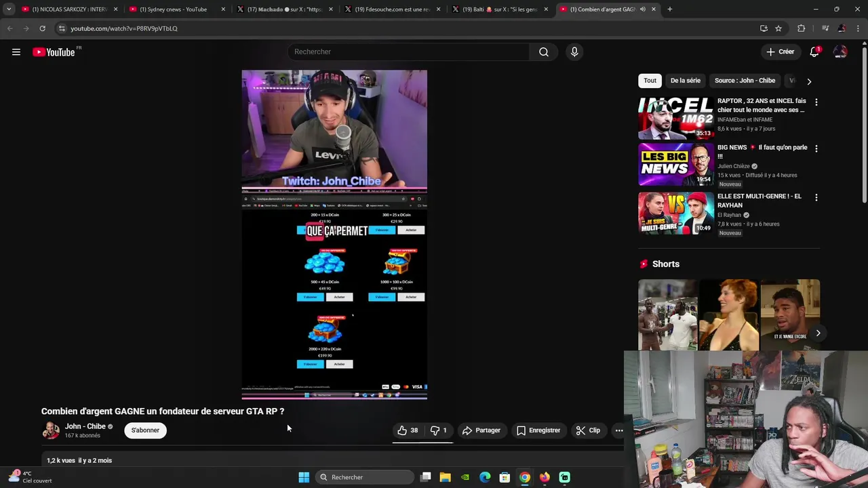This screenshot has height=488, width=868.
Task: Open Microsoft Store from taskbar
Action: [505, 477]
